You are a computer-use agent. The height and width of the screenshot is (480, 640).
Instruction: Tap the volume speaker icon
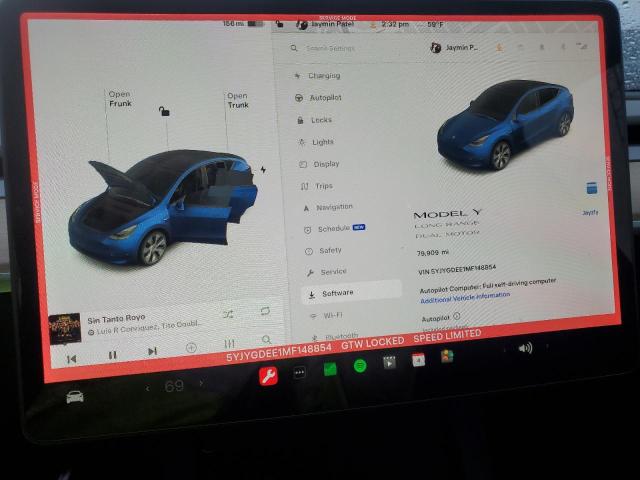[525, 348]
